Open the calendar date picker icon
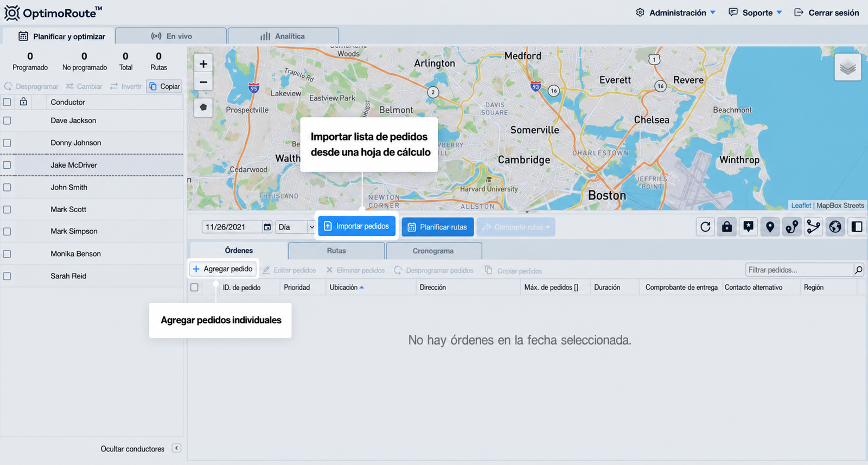Image resolution: width=868 pixels, height=465 pixels. coord(267,227)
